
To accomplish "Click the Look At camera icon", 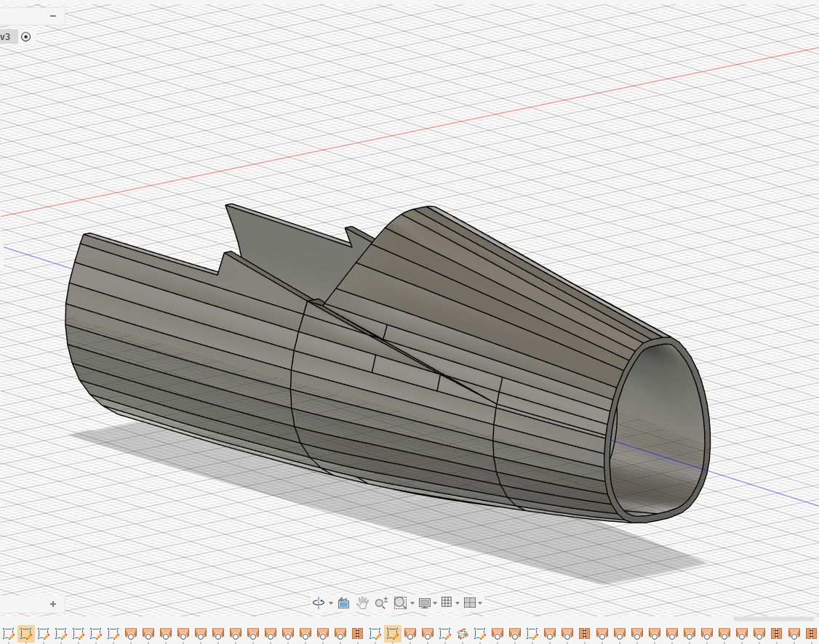I will (343, 603).
